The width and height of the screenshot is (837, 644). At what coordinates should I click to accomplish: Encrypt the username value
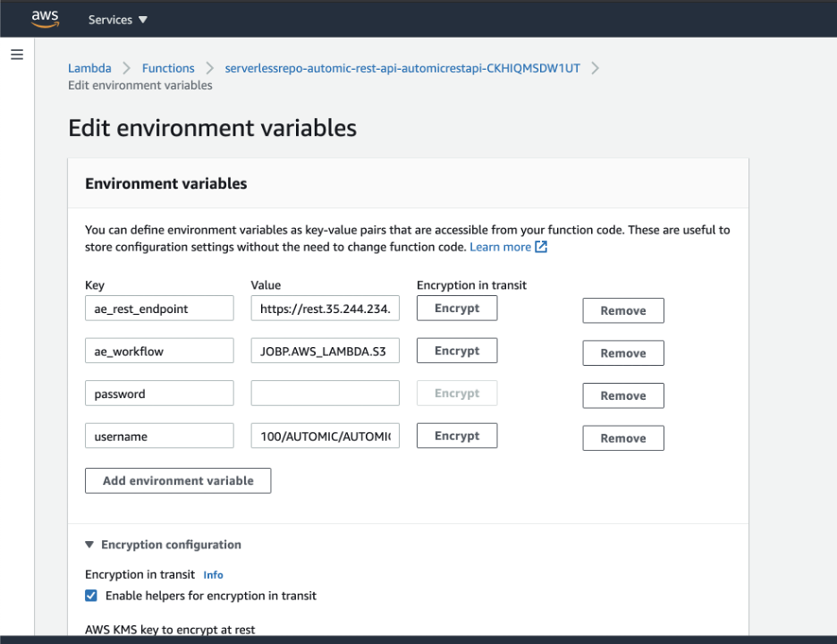coord(457,436)
